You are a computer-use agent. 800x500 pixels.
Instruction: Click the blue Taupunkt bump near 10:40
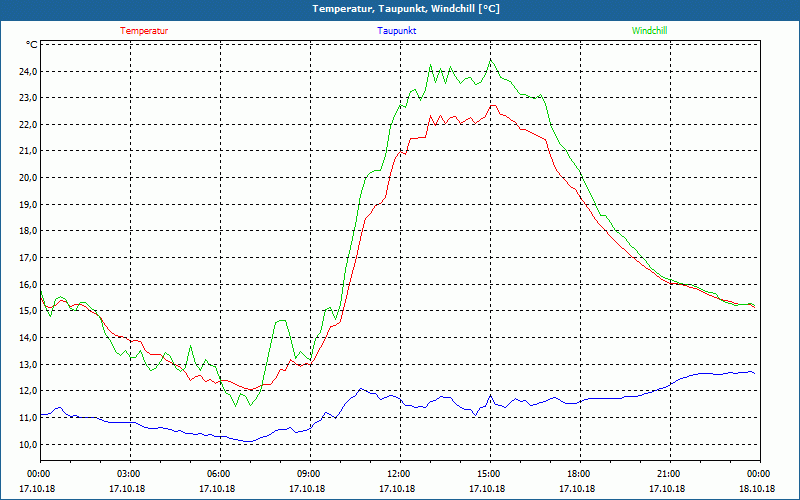coord(361,389)
